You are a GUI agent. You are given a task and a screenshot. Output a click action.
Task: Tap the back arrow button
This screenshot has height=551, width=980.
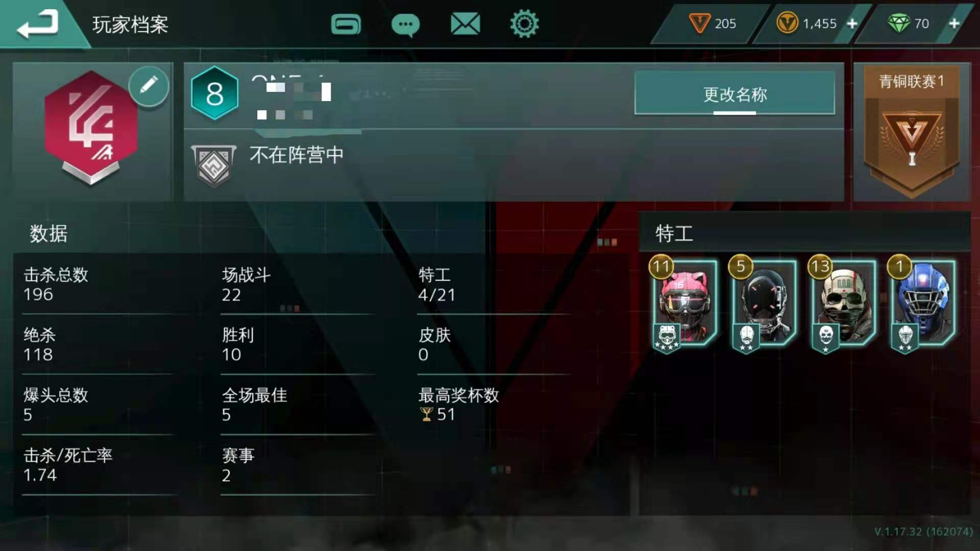[38, 24]
